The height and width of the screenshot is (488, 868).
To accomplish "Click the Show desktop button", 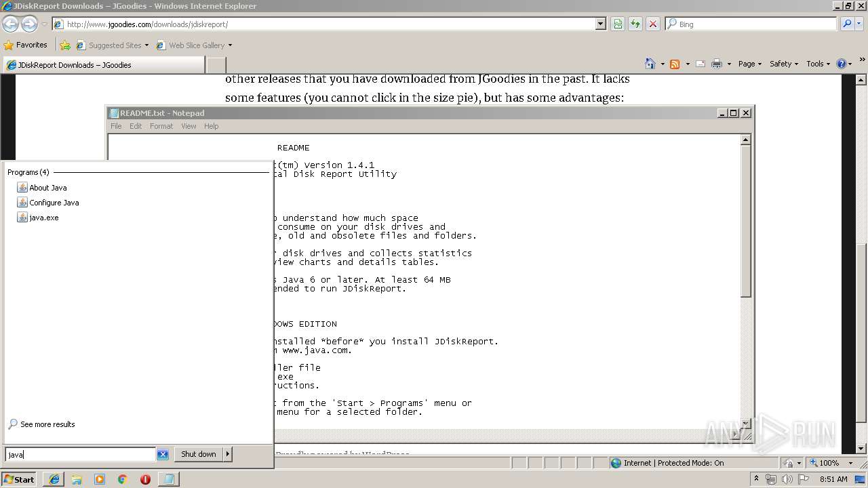I will coord(861,479).
